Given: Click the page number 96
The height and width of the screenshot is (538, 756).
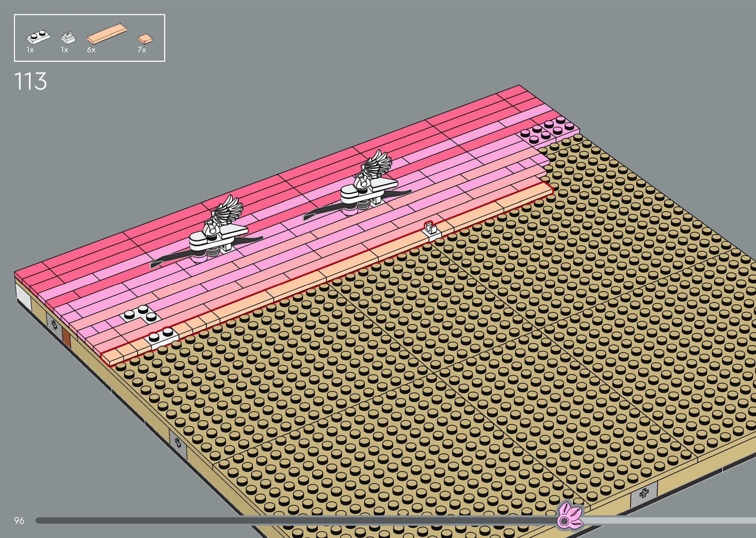Looking at the screenshot, I should 19,520.
